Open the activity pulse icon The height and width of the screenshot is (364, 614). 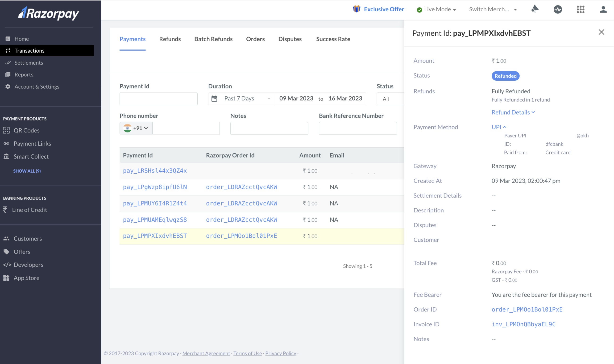558,9
